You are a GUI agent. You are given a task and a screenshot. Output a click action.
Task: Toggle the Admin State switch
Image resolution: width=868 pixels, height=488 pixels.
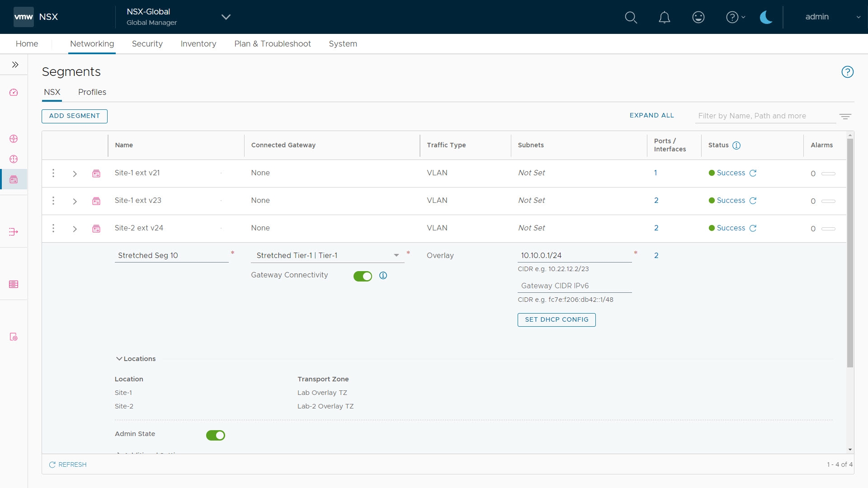[x=215, y=435]
